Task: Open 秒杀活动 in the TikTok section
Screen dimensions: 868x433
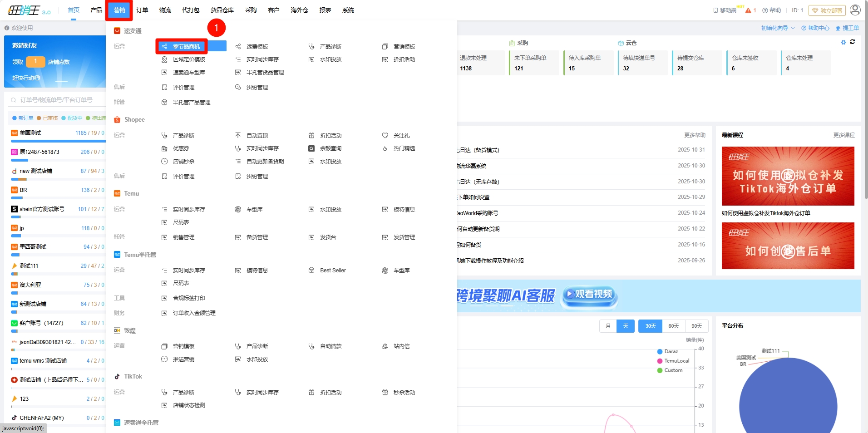Action: click(404, 393)
